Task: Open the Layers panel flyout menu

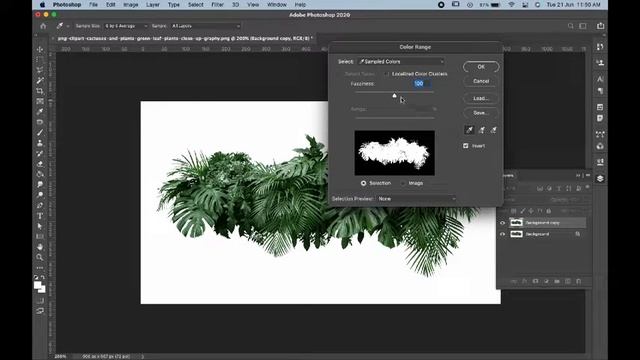Action: pyautogui.click(x=588, y=176)
